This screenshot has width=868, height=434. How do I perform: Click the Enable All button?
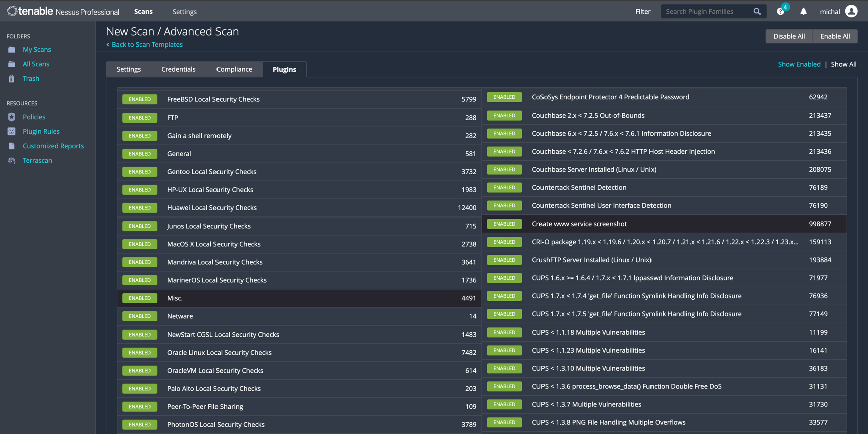(835, 36)
